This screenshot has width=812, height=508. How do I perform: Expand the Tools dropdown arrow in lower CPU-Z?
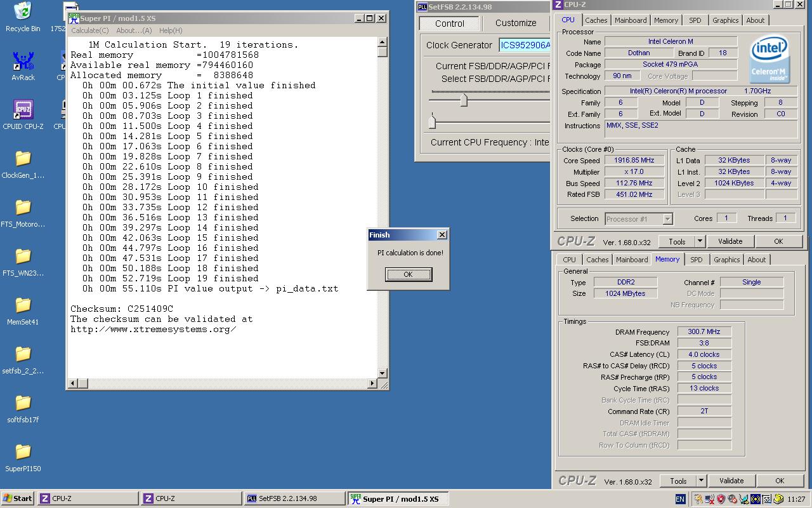coord(702,481)
